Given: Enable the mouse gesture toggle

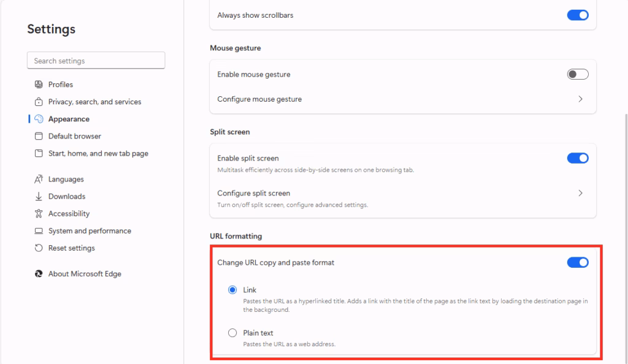Looking at the screenshot, I should pyautogui.click(x=578, y=74).
